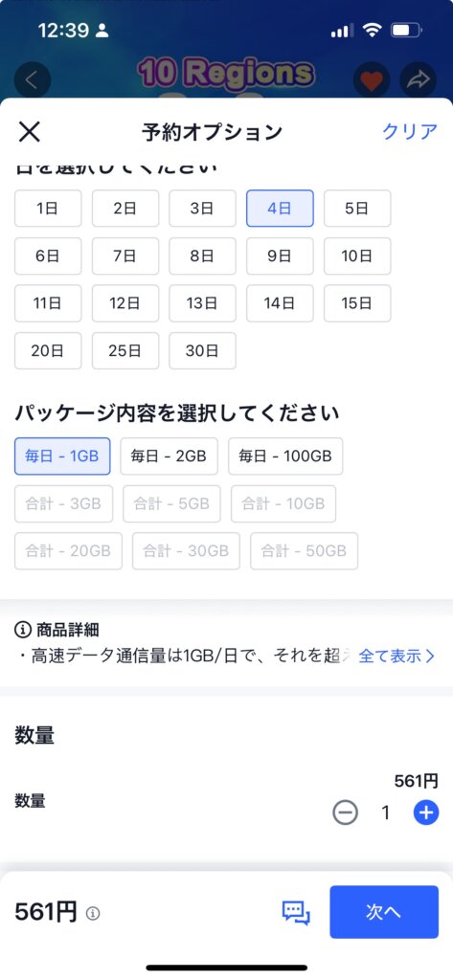Choose the 15日 duration option
This screenshot has width=453, height=980.
coord(357,303)
